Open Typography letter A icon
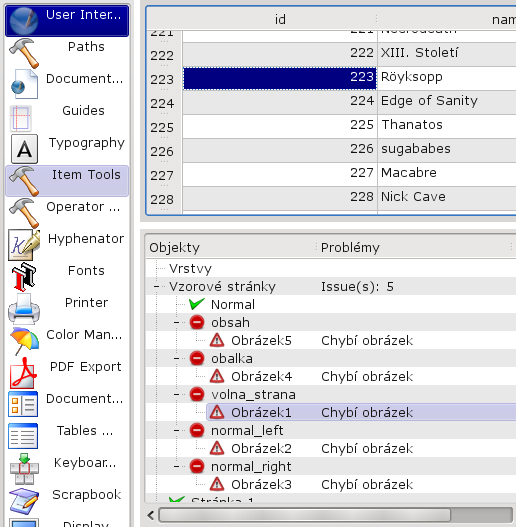 pos(24,149)
